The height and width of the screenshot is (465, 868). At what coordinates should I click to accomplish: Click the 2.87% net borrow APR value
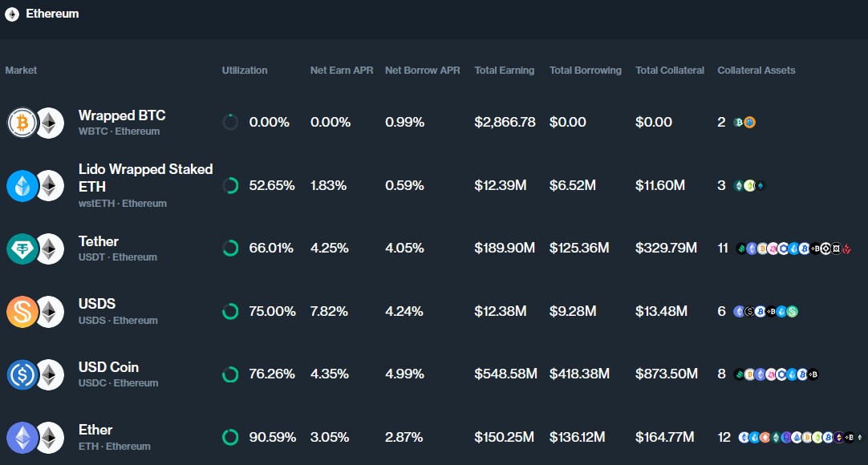coord(404,438)
